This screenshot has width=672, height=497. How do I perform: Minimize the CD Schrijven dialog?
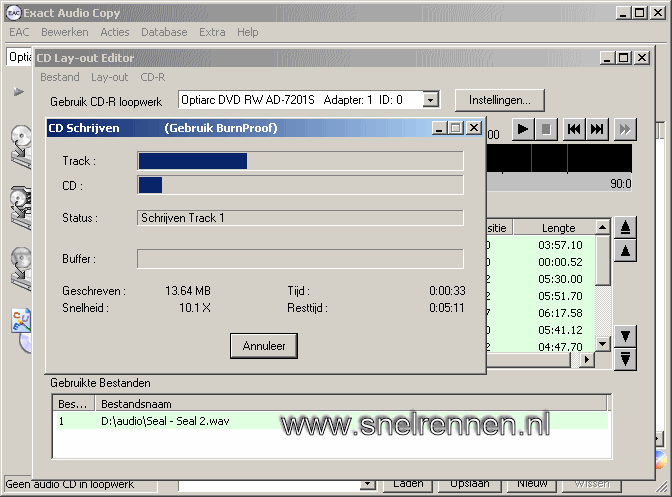(439, 128)
